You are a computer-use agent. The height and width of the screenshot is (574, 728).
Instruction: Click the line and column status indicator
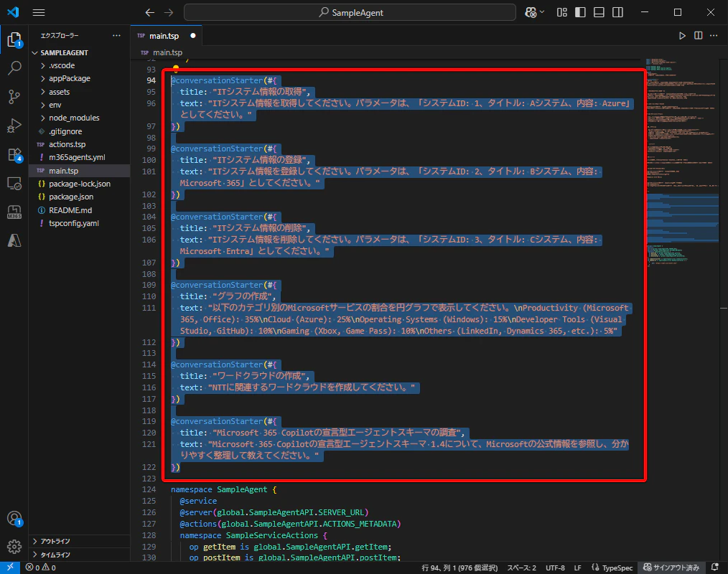[459, 568]
